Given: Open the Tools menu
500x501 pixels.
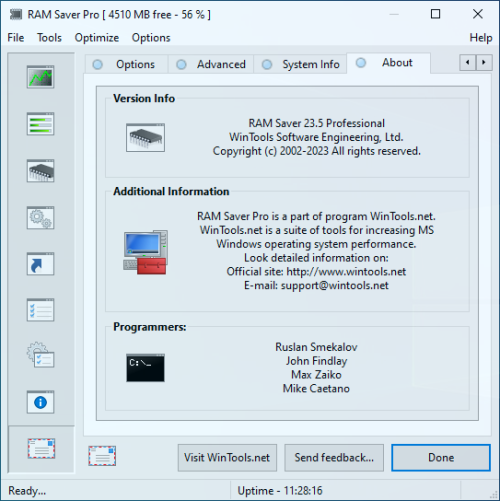Looking at the screenshot, I should pos(49,38).
